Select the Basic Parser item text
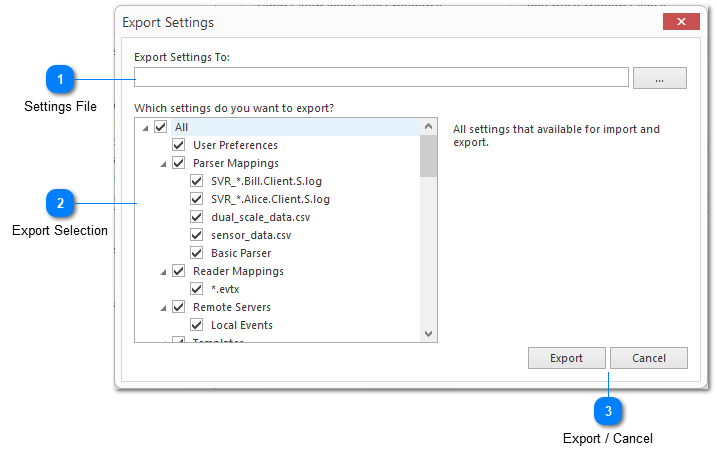This screenshot has height=462, width=717. point(241,253)
